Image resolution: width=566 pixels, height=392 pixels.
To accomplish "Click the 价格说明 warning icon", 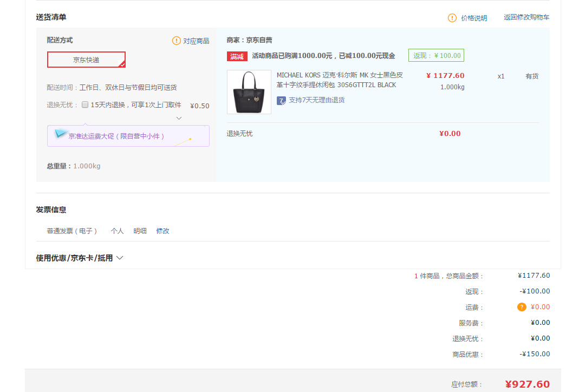I will (x=452, y=18).
